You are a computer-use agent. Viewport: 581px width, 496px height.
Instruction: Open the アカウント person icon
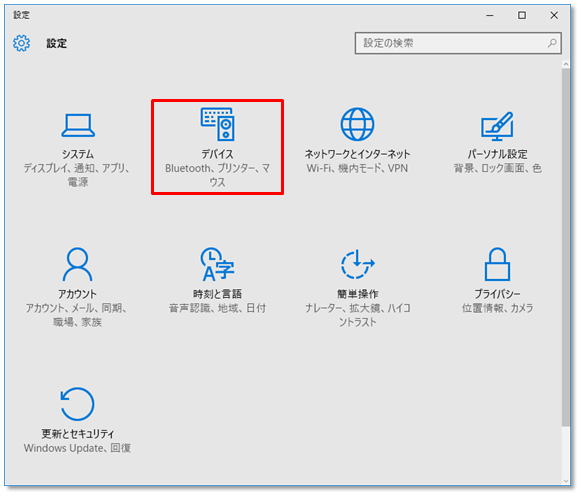[x=77, y=264]
